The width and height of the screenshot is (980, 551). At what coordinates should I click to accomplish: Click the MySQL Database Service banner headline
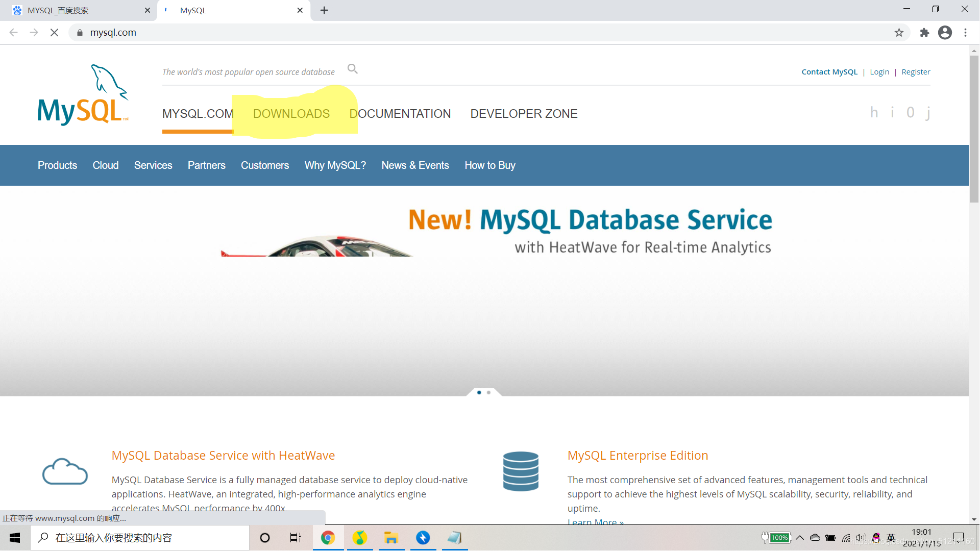click(x=590, y=220)
